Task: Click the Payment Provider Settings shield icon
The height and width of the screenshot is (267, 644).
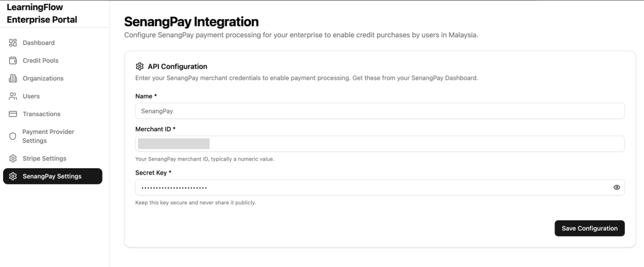Action: coord(12,136)
